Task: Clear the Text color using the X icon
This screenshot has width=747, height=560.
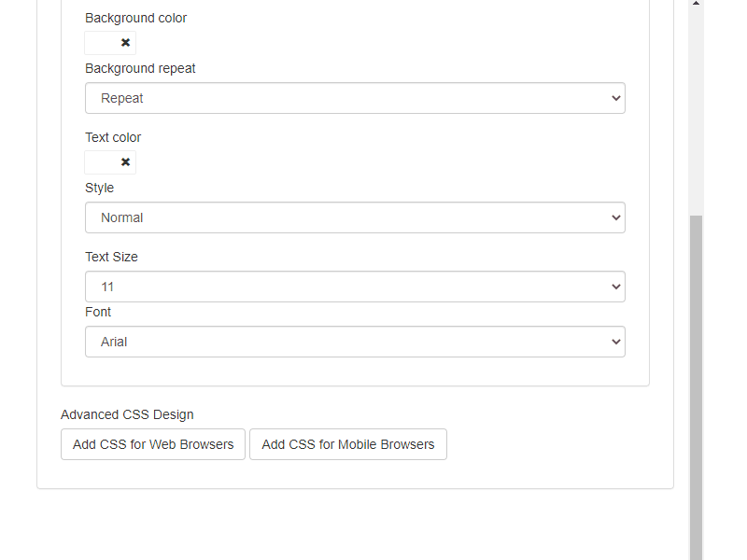Action: coord(125,162)
